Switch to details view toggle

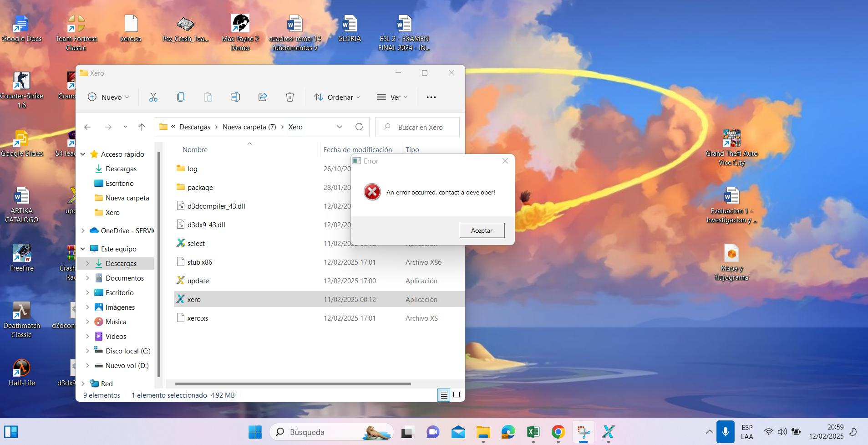[x=444, y=395]
